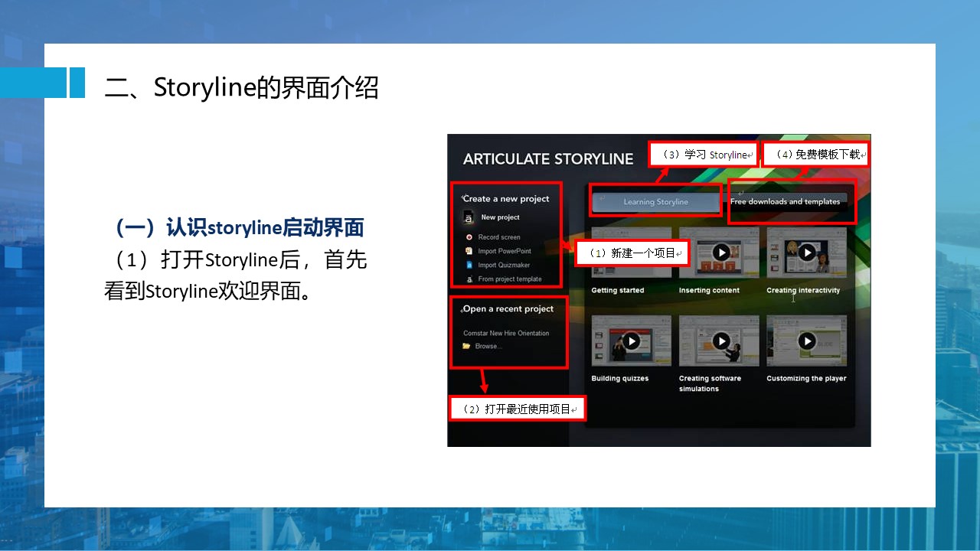The image size is (980, 551).
Task: Switch to the Learning Storyline tab
Action: tap(655, 202)
